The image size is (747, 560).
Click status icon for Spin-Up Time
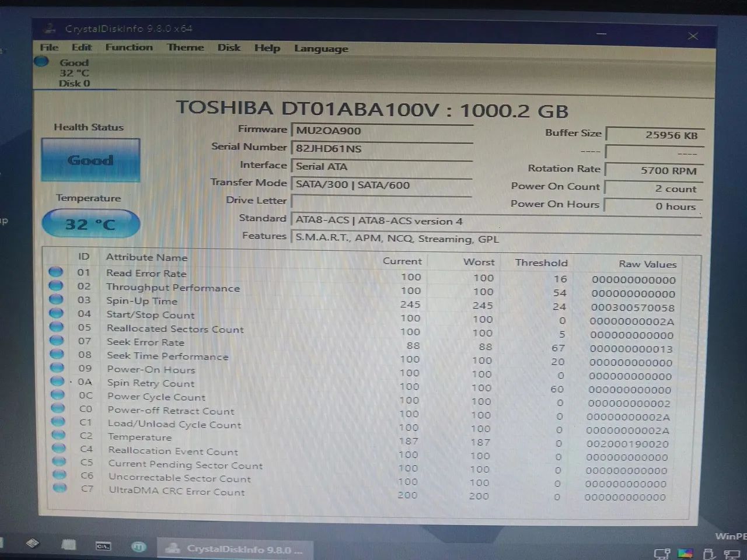(x=56, y=299)
